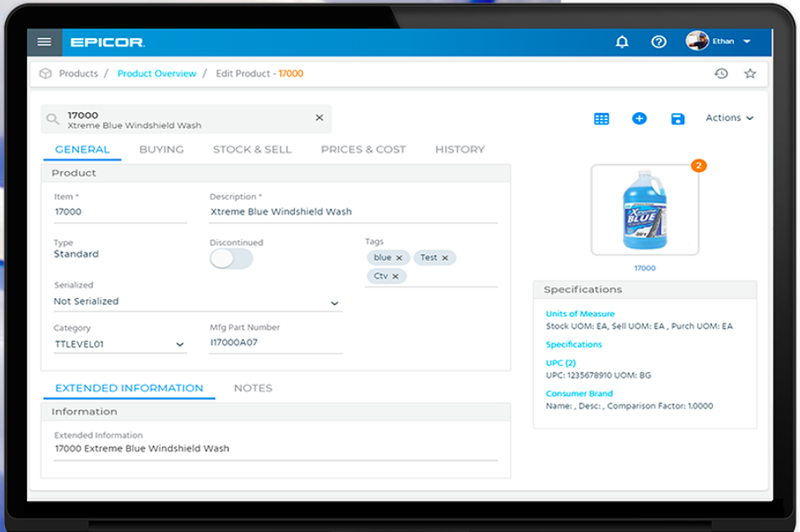Add a new product with plus icon
The height and width of the screenshot is (532, 800).
(x=639, y=118)
